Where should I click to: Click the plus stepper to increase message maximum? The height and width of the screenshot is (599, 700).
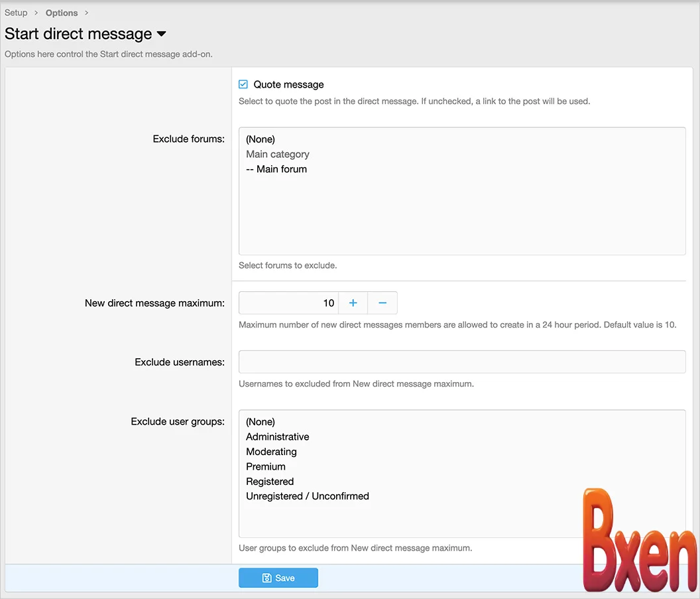pos(353,303)
